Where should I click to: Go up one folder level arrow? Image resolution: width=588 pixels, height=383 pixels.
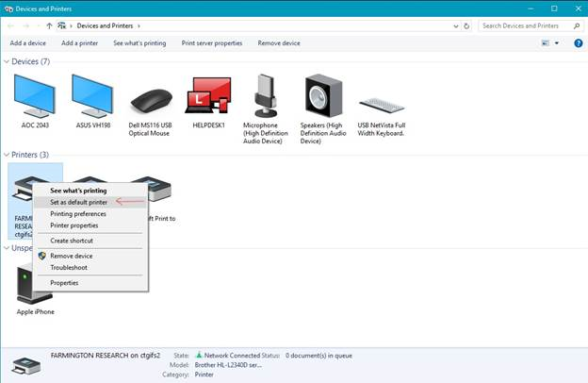coord(49,25)
